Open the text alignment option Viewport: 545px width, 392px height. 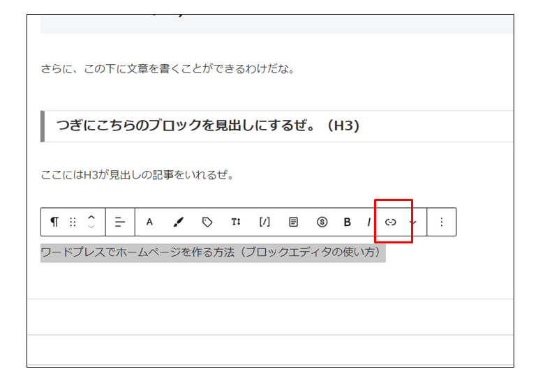coord(120,222)
